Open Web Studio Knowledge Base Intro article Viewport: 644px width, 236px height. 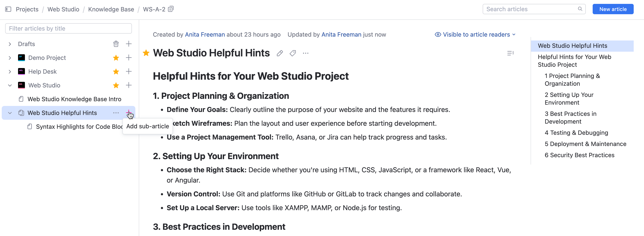tap(74, 99)
